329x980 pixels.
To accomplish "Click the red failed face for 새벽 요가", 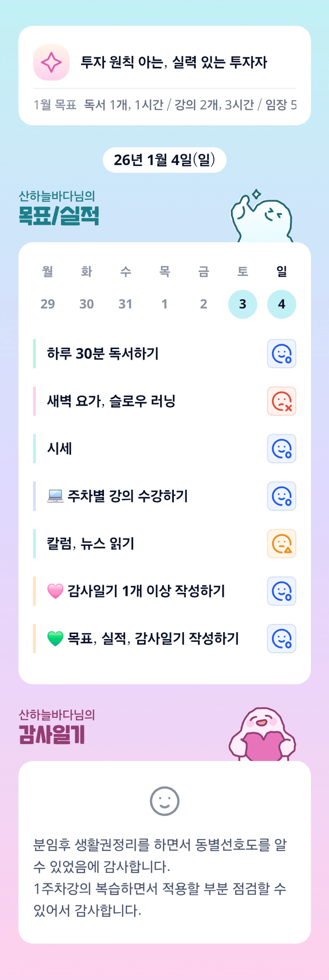I will pyautogui.click(x=281, y=401).
